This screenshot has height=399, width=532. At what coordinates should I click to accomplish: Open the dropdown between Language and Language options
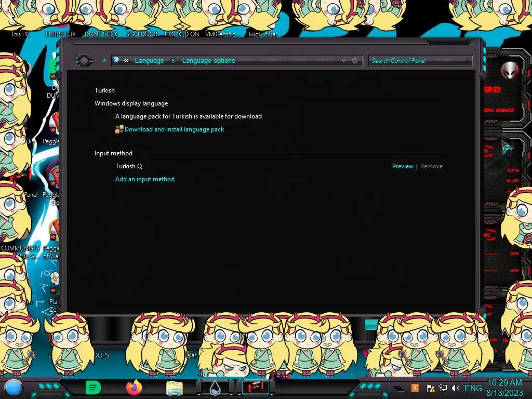pyautogui.click(x=173, y=61)
